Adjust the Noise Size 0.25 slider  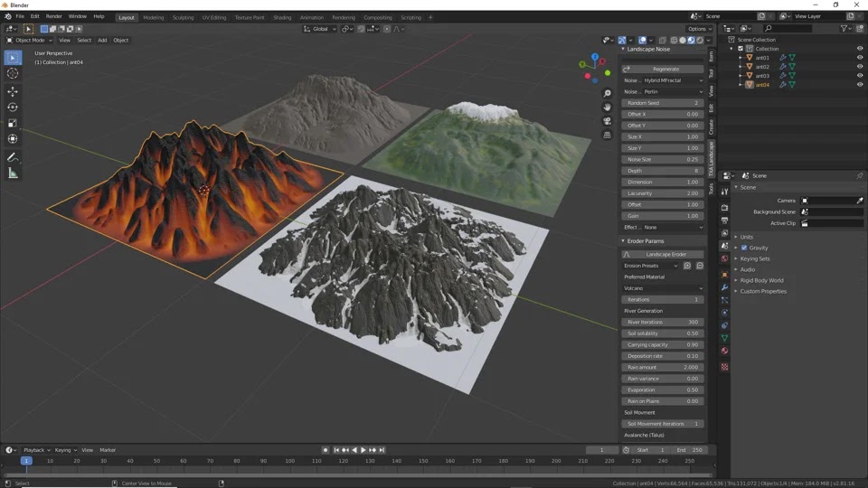click(x=663, y=159)
